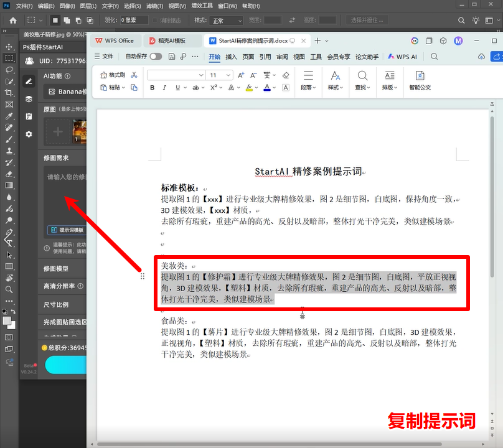The width and height of the screenshot is (503, 448).
Task: Open the 滤镜(T) menu in Photoshop
Action: (154, 6)
